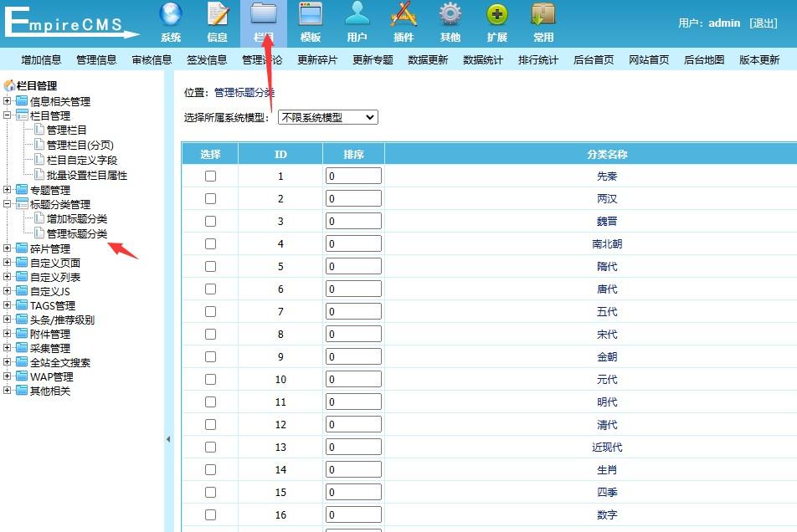Check the checkbox for ID 1 先秦

(x=209, y=175)
